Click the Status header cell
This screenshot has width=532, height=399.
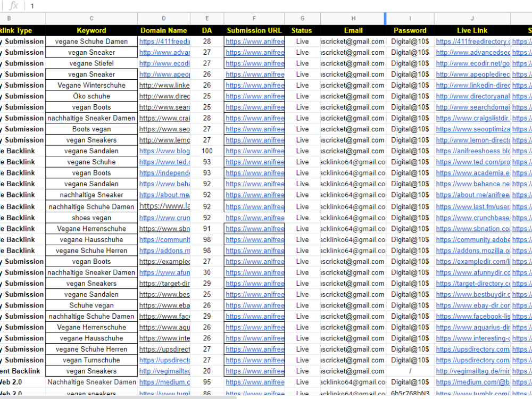click(x=302, y=30)
